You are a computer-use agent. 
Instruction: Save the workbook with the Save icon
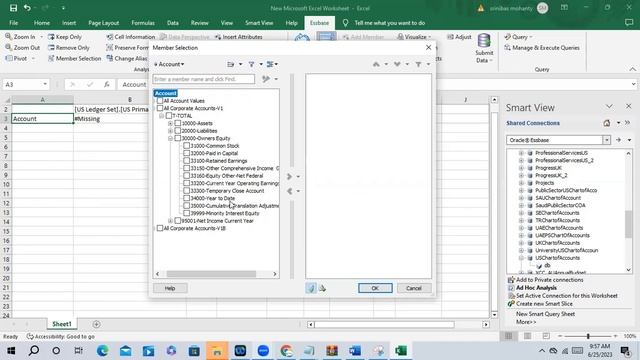coord(13,8)
